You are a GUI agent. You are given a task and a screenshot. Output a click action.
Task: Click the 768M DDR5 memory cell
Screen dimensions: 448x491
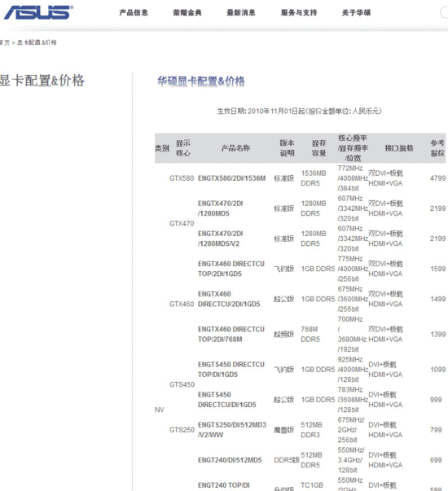(x=310, y=334)
